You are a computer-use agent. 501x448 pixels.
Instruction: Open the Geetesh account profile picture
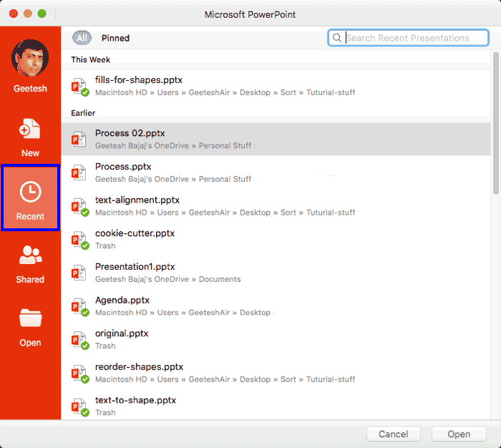[30, 58]
